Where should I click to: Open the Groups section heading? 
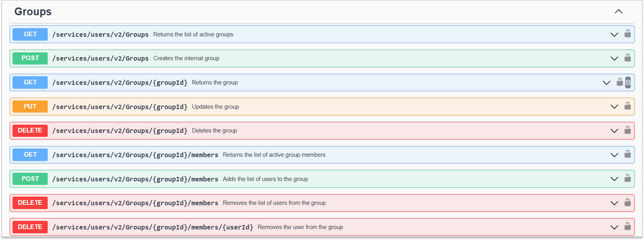coord(33,12)
